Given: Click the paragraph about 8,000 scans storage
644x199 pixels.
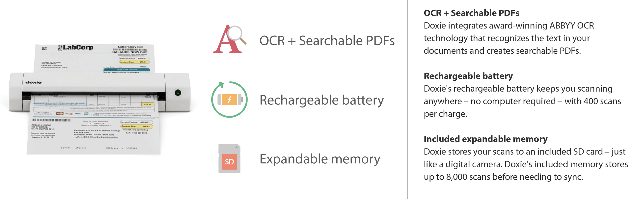Looking at the screenshot, I should [x=526, y=164].
